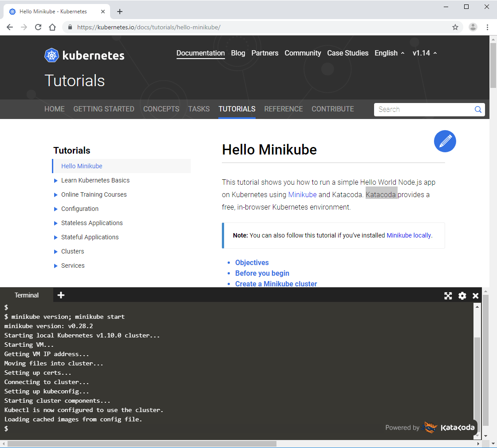The image size is (497, 448).
Task: Jump to Before you begin link
Action: 262,274
